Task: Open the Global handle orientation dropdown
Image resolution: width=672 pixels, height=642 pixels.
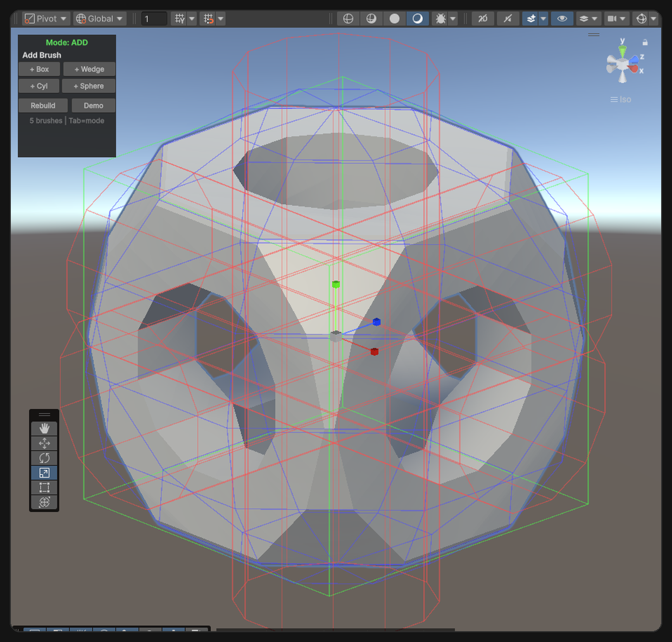Action: click(99, 18)
